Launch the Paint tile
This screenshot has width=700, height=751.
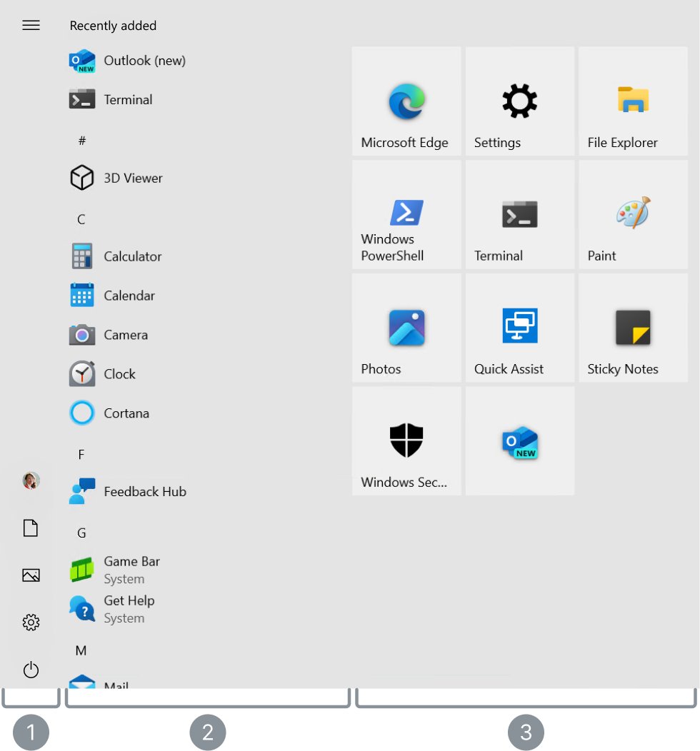[x=633, y=215]
